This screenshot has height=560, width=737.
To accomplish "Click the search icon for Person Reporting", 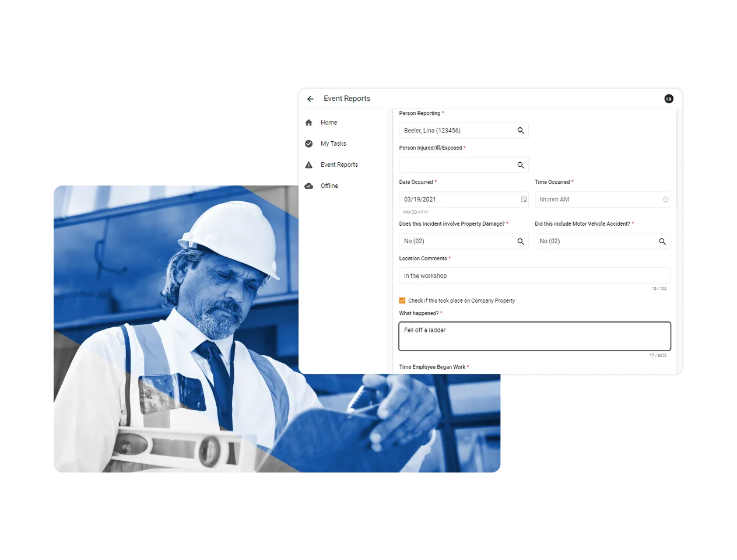I will click(x=520, y=130).
